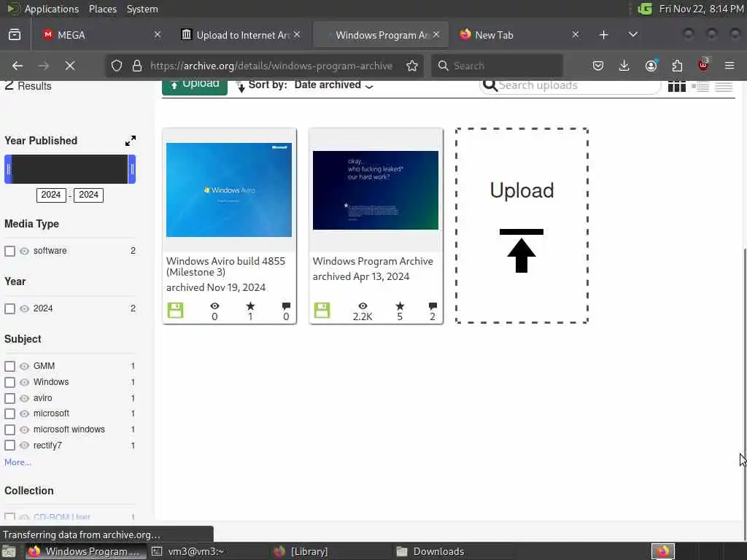Click the start year 2024 field
Screen dimensions: 747x560
point(51,195)
